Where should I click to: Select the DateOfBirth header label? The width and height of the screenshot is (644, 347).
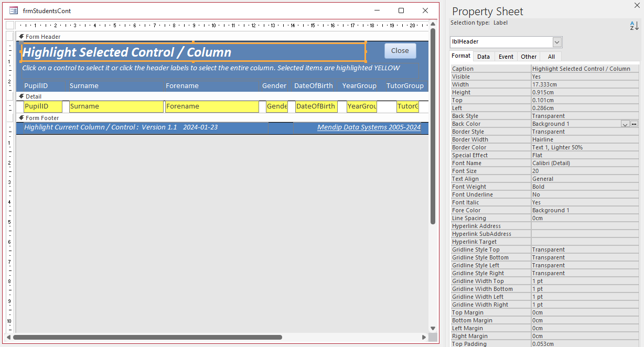[313, 86]
